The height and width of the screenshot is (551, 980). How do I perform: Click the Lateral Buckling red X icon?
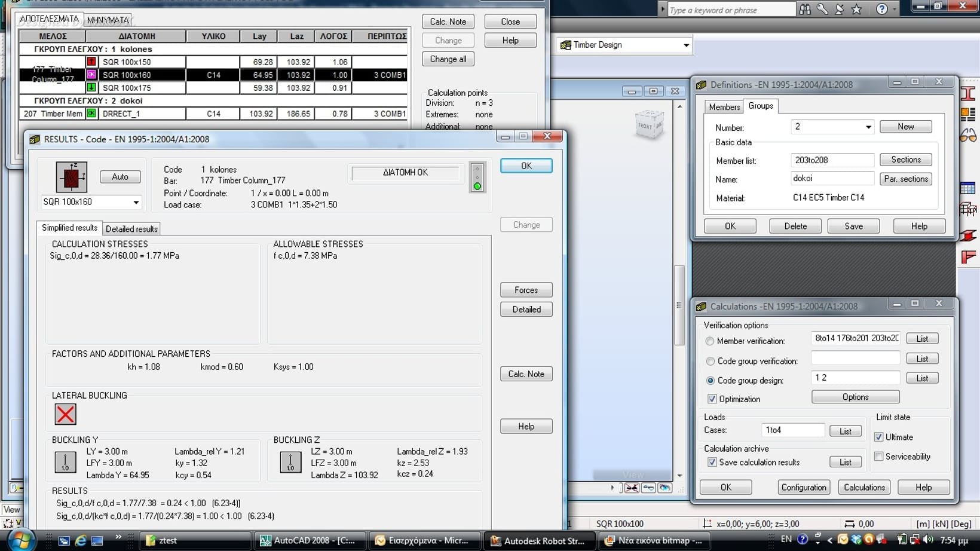(65, 414)
